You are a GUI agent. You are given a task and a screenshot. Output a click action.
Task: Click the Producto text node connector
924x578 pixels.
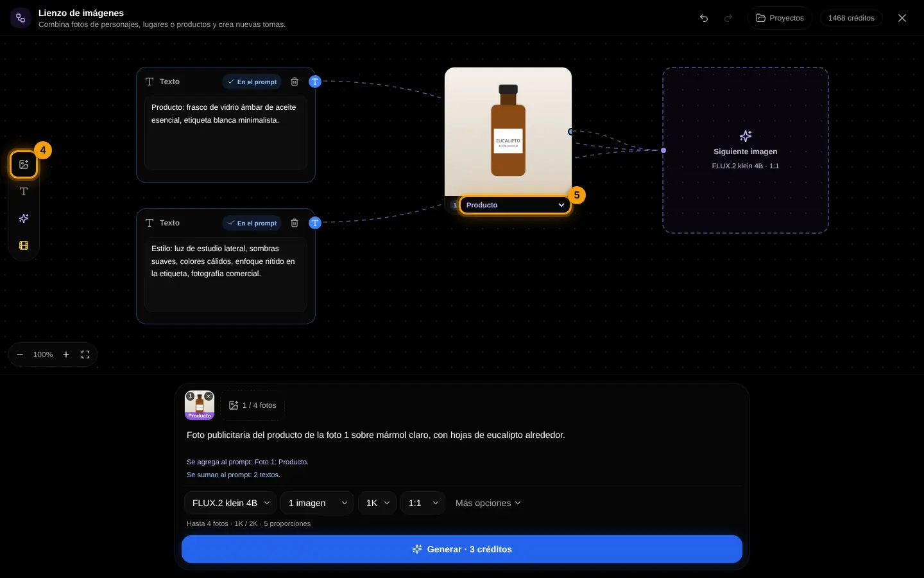pyautogui.click(x=315, y=82)
